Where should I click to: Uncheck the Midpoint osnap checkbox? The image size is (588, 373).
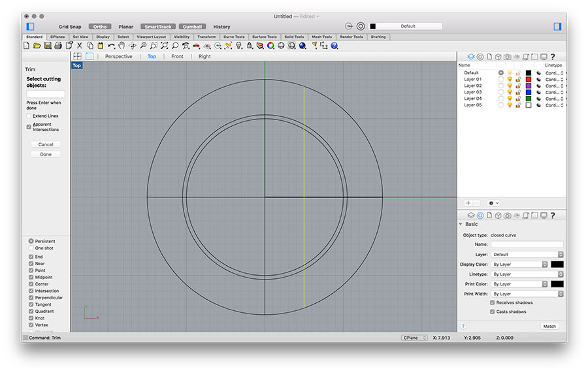pos(31,277)
